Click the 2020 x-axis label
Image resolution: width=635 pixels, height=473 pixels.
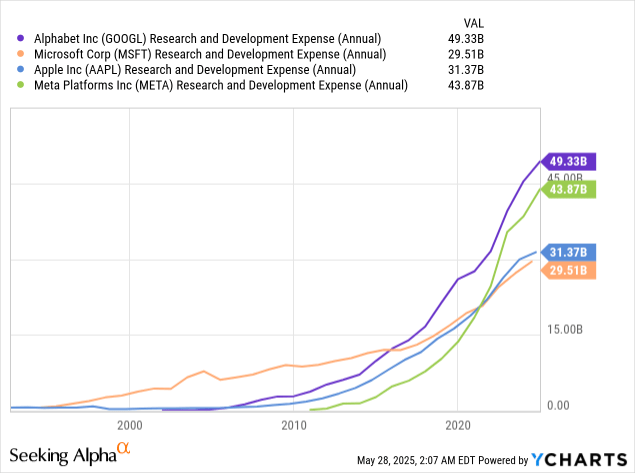(458, 425)
